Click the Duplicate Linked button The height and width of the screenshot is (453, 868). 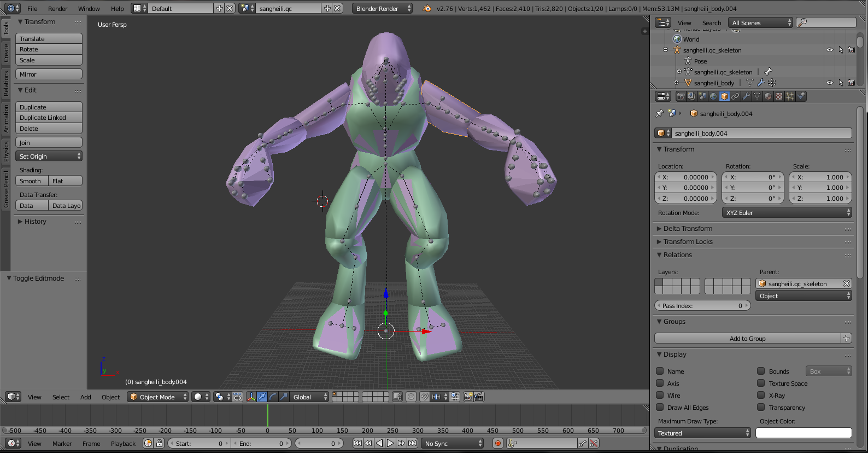tap(49, 118)
